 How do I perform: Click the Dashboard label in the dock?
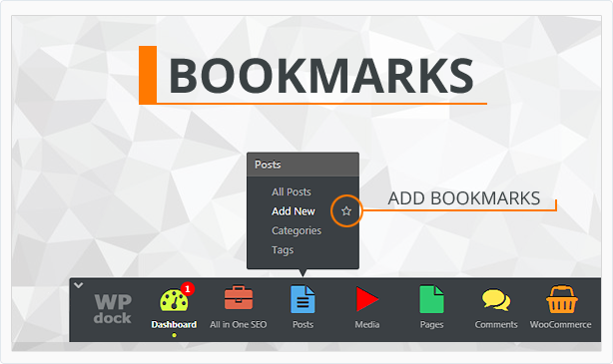(174, 324)
